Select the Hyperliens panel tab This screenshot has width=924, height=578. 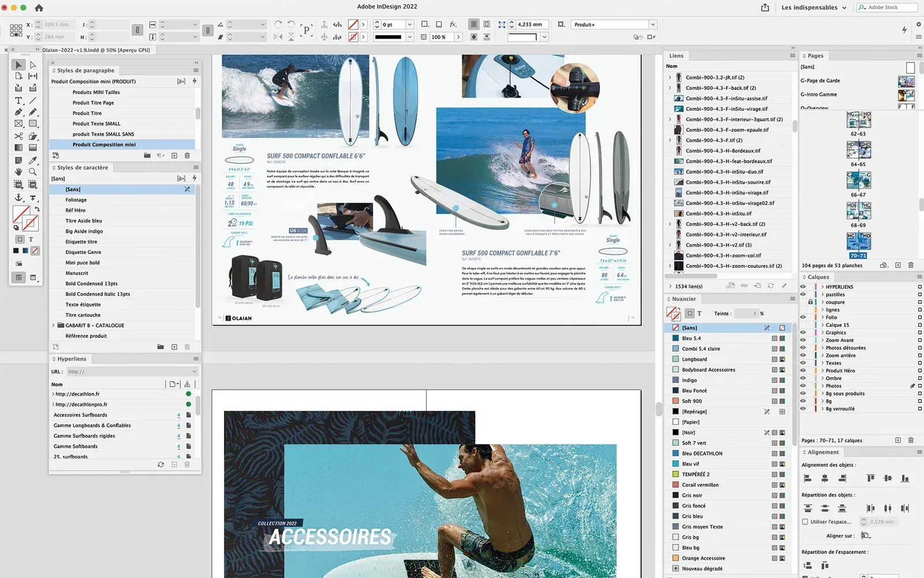point(72,359)
